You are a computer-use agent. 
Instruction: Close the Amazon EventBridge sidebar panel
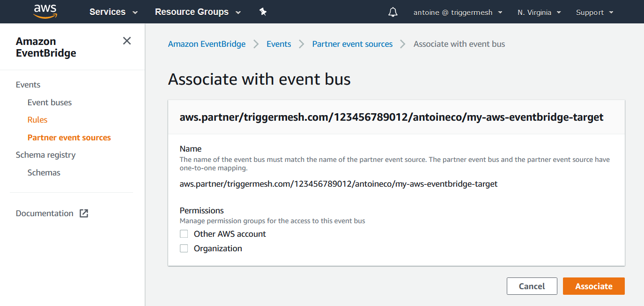click(127, 41)
